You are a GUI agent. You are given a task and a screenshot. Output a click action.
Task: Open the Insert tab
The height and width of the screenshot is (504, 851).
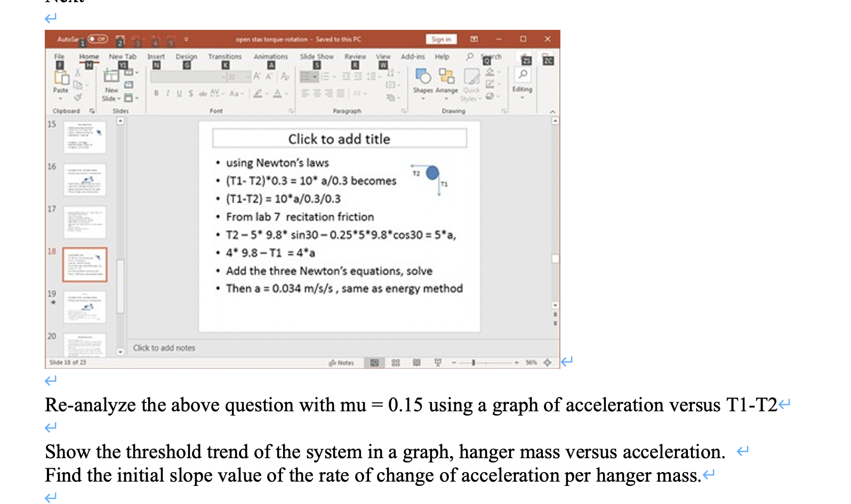coord(156,56)
